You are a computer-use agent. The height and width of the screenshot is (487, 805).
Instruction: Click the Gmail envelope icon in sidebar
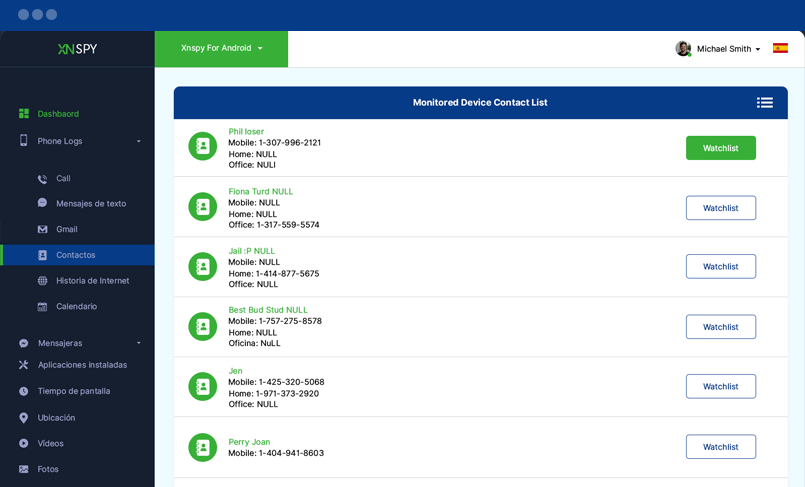[x=42, y=229]
